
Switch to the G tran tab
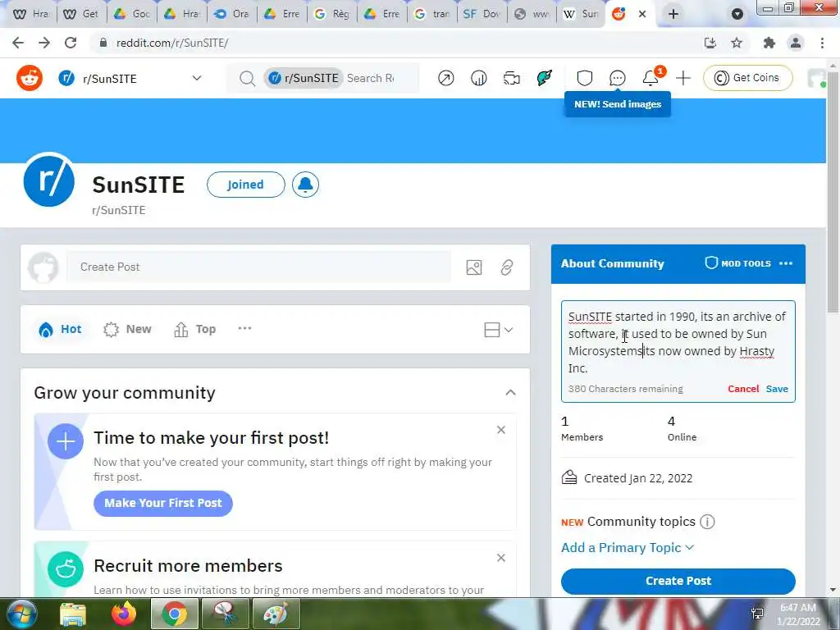pyautogui.click(x=431, y=14)
